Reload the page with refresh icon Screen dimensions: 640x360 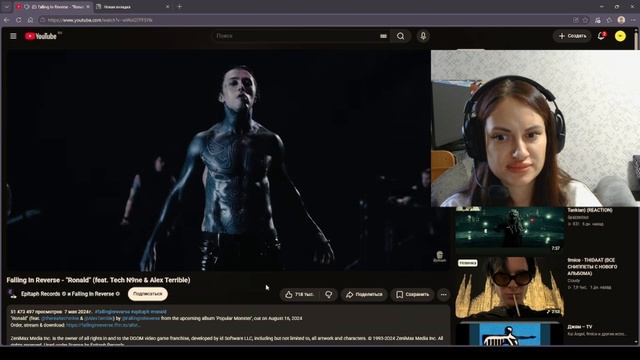point(19,20)
